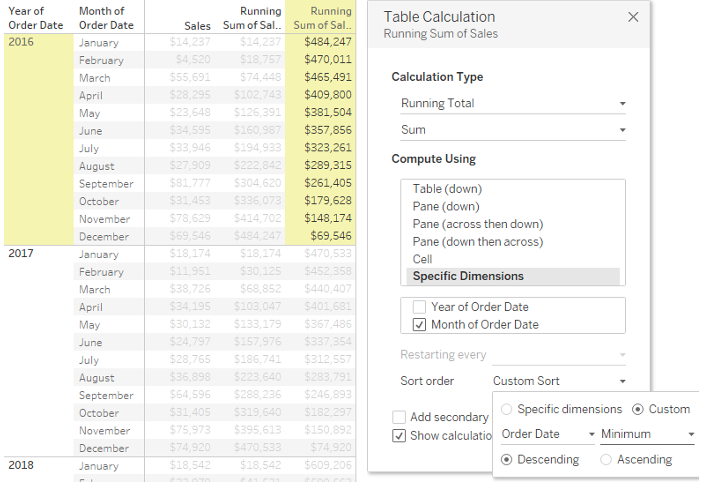Image resolution: width=701 pixels, height=483 pixels.
Task: Select the Custom sort radio button
Action: click(x=638, y=409)
